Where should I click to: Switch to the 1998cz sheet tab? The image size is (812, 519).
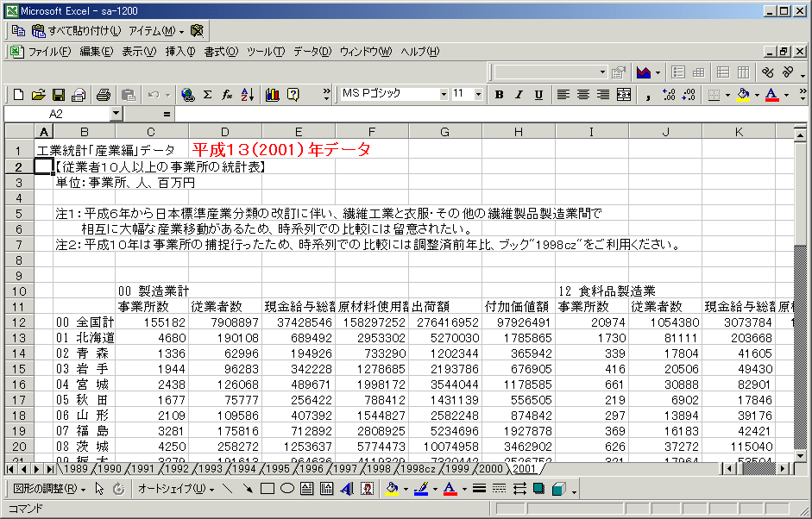click(x=419, y=469)
